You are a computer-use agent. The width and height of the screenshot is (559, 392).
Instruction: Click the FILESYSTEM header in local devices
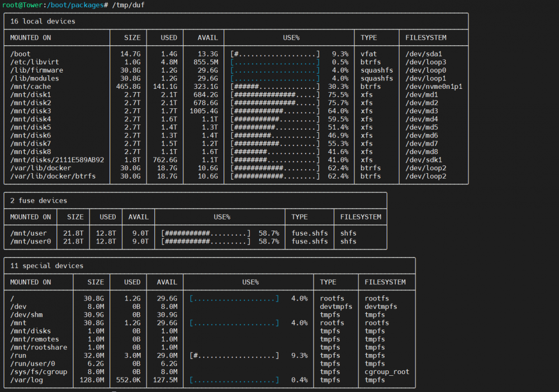coord(425,38)
